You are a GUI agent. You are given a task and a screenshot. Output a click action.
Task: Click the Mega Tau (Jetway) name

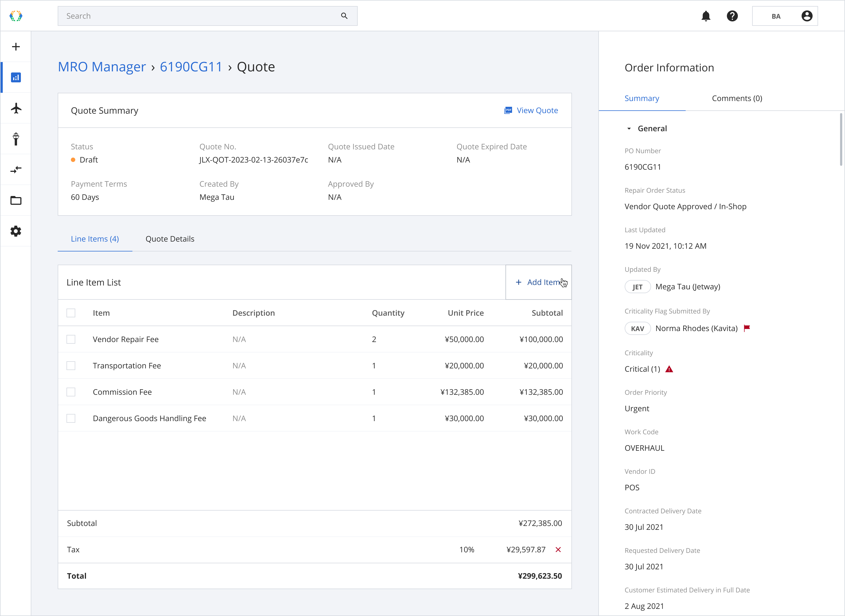click(x=688, y=287)
